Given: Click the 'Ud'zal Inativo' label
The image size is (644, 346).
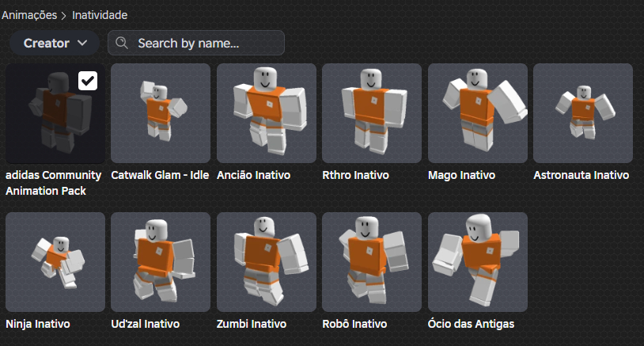Looking at the screenshot, I should [x=146, y=324].
